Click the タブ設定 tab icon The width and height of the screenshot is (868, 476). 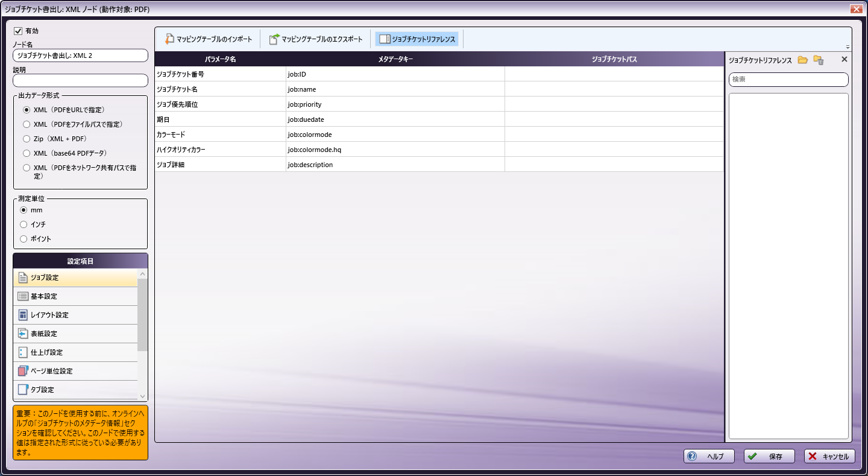pyautogui.click(x=23, y=390)
